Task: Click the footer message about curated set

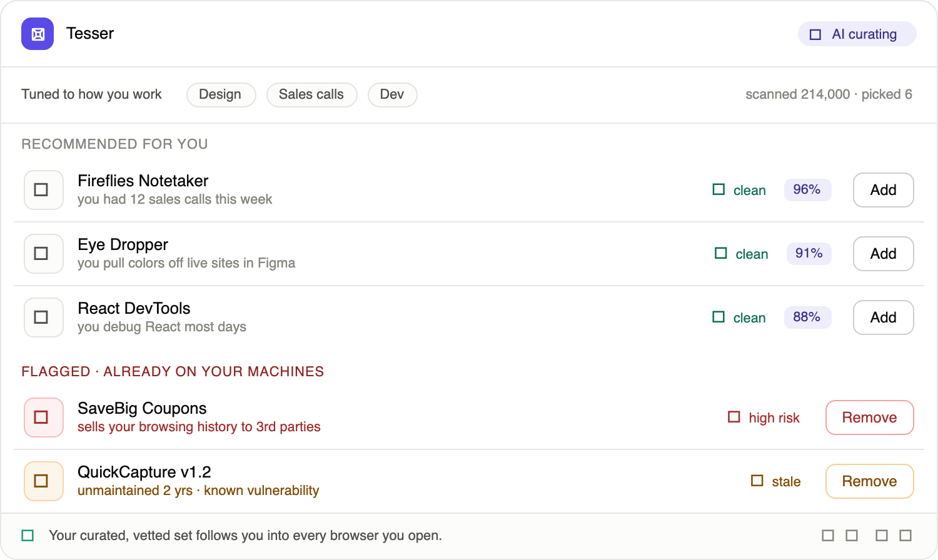Action: click(245, 536)
